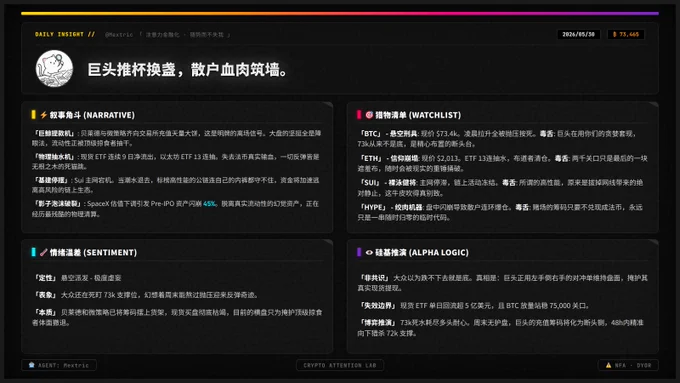680x383 pixels.
Task: Click the cat avatar image
Action: coord(54,69)
